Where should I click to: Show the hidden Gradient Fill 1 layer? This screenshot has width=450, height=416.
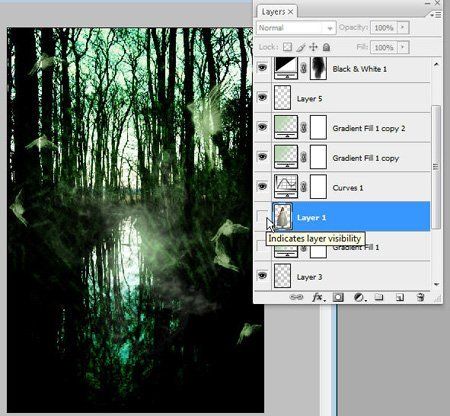point(261,246)
